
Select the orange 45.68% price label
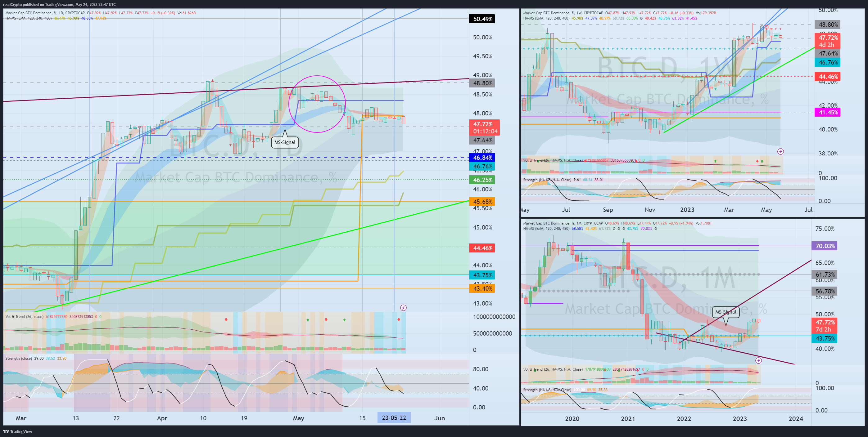pos(482,202)
